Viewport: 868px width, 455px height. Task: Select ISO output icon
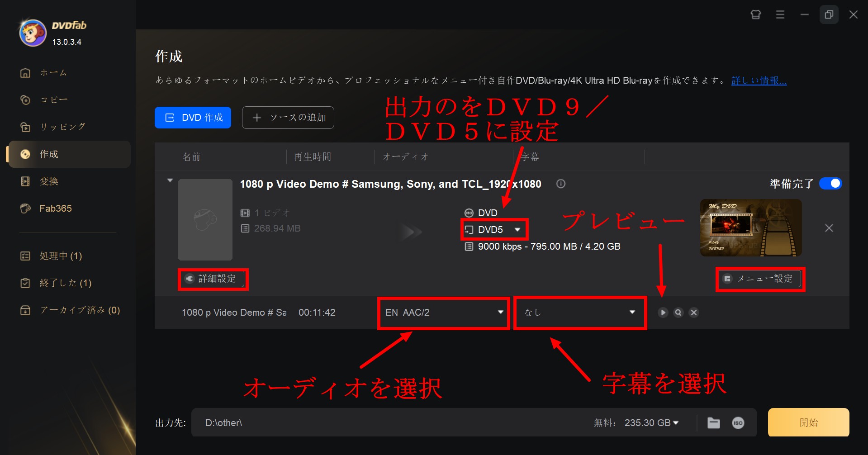tap(738, 423)
